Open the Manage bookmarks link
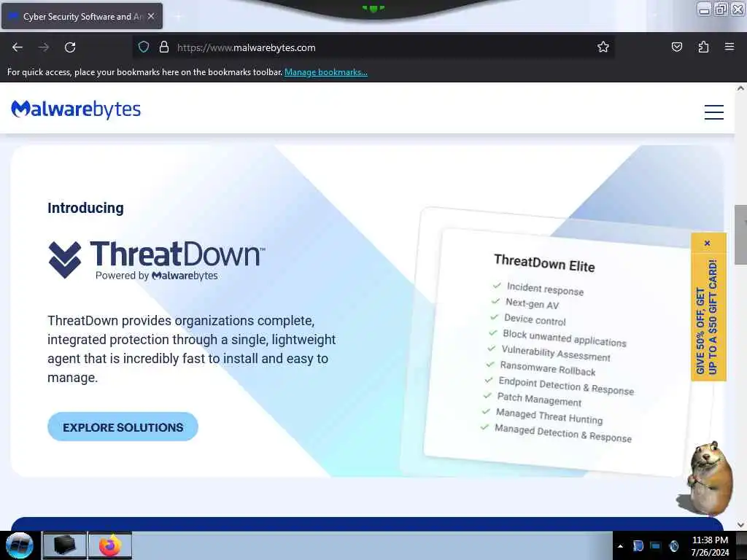The image size is (747, 560). point(326,72)
